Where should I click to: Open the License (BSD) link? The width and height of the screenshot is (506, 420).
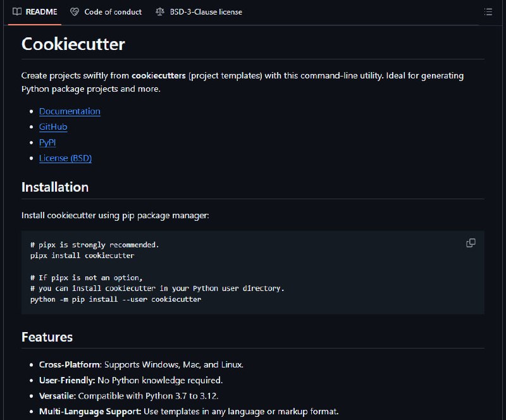click(x=66, y=158)
